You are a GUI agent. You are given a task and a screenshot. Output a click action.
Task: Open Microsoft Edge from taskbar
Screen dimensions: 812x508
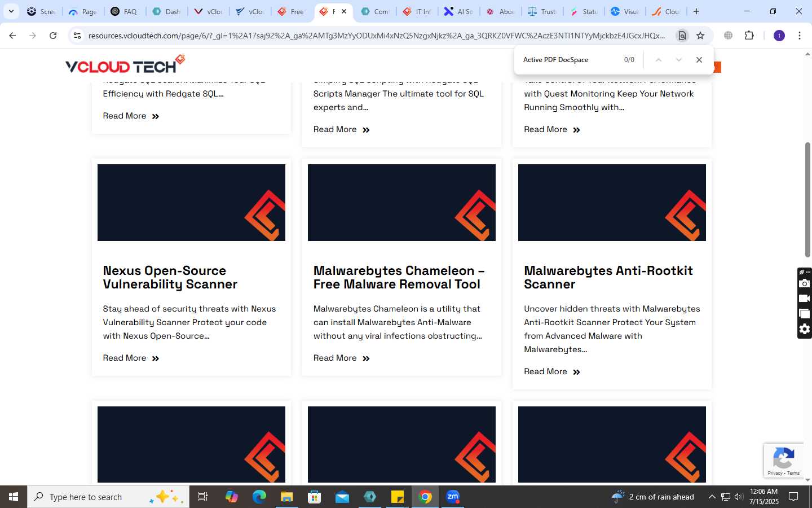click(x=259, y=497)
